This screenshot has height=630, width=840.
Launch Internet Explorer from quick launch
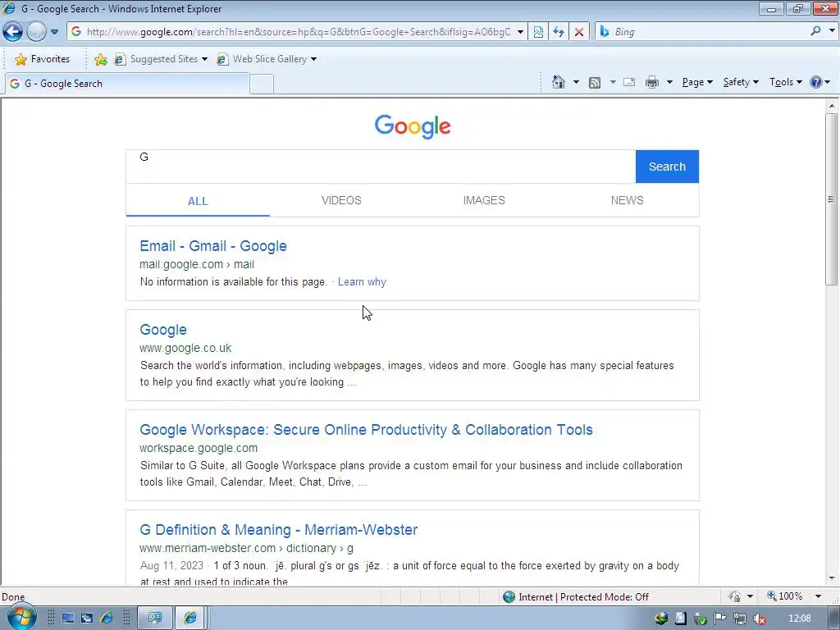coord(107,619)
